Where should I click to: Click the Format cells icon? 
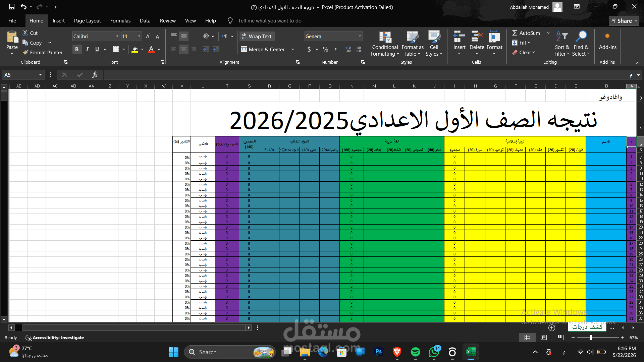click(x=494, y=37)
